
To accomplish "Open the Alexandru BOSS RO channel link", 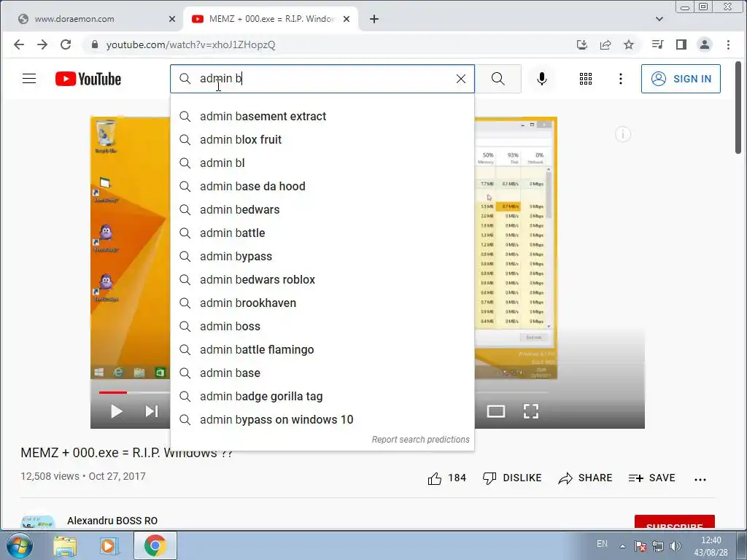I will (112, 521).
